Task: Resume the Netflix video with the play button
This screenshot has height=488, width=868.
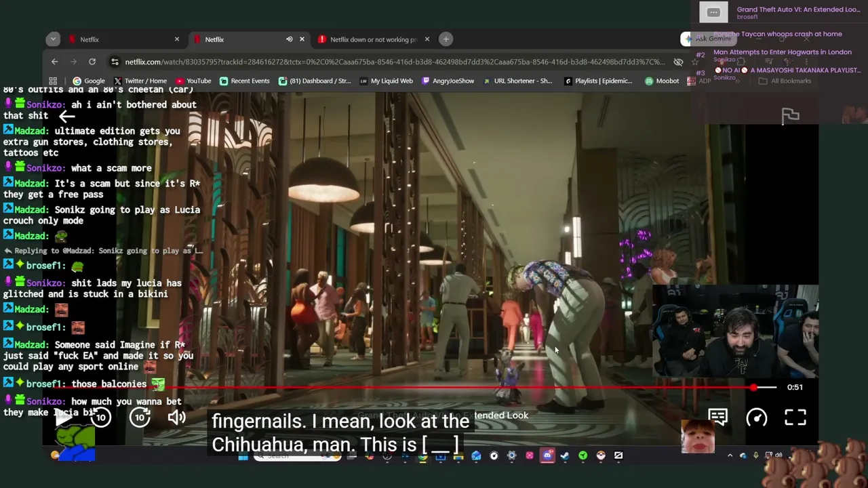Action: tap(63, 418)
